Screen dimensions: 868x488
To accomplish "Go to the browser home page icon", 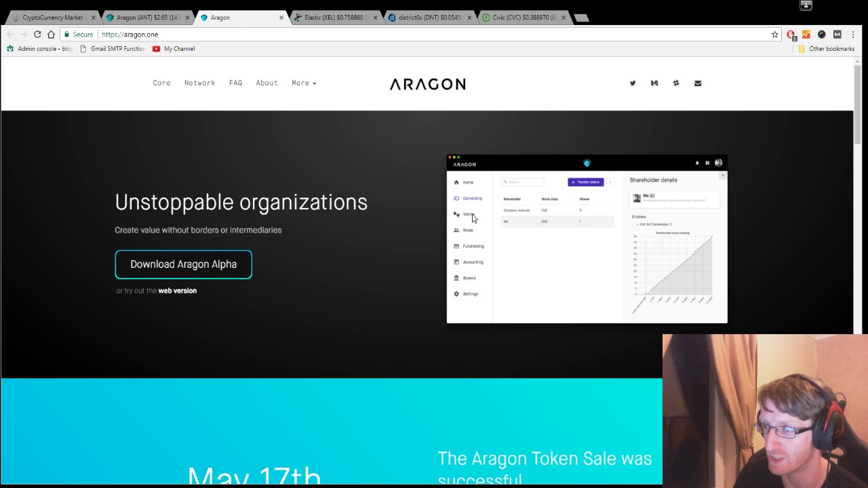I will point(51,35).
